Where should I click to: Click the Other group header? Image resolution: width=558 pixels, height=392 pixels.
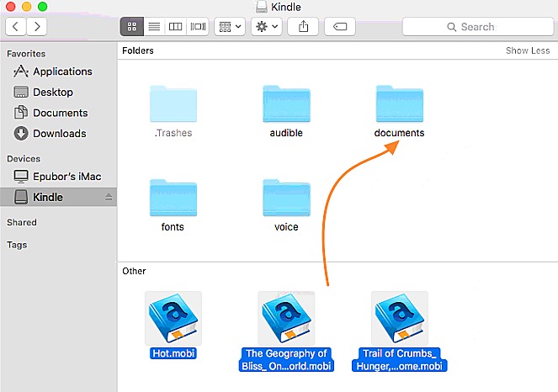point(134,271)
